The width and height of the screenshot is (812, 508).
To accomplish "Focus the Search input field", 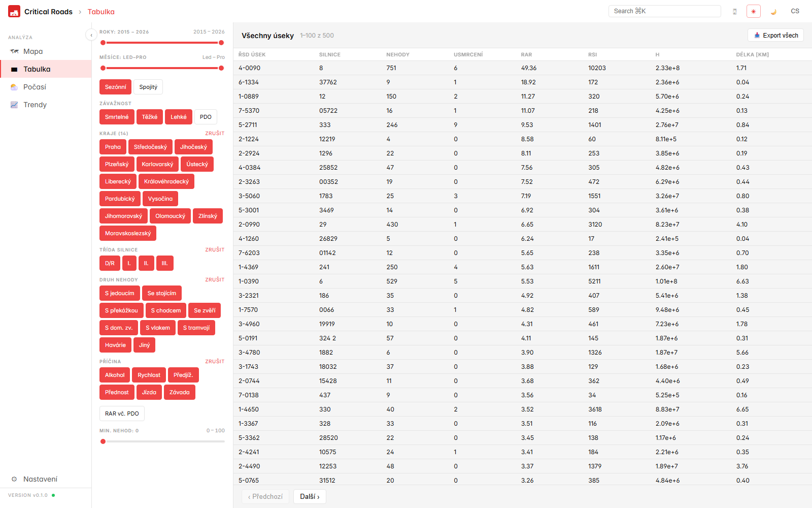I will [x=664, y=11].
